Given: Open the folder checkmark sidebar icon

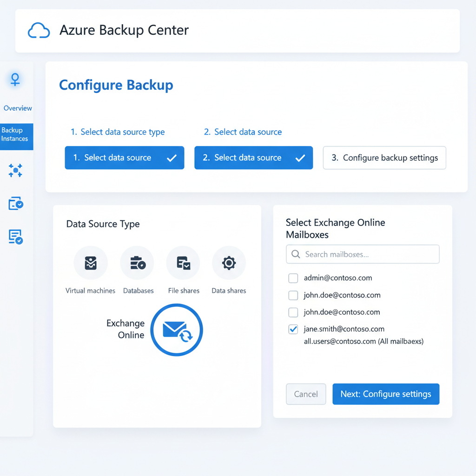Looking at the screenshot, I should [16, 203].
